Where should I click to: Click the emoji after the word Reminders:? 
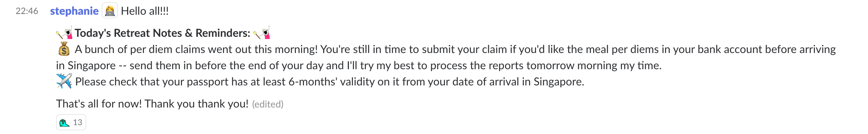point(262,33)
